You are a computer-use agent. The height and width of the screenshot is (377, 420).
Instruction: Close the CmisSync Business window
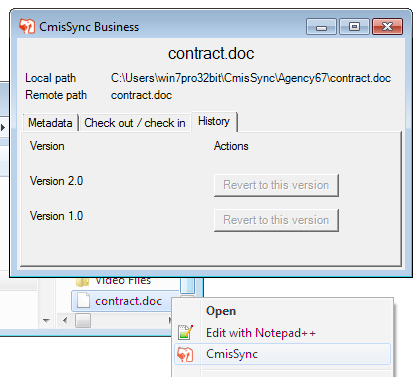pos(387,27)
